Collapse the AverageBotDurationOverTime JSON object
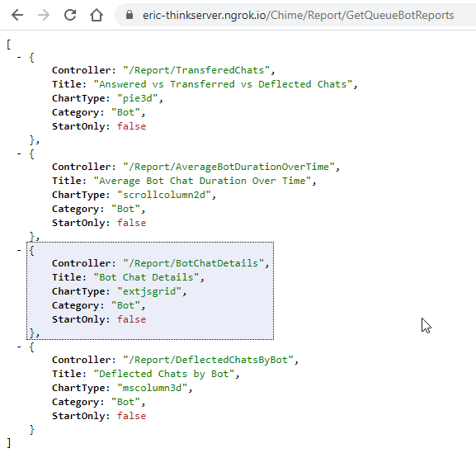 (x=19, y=153)
